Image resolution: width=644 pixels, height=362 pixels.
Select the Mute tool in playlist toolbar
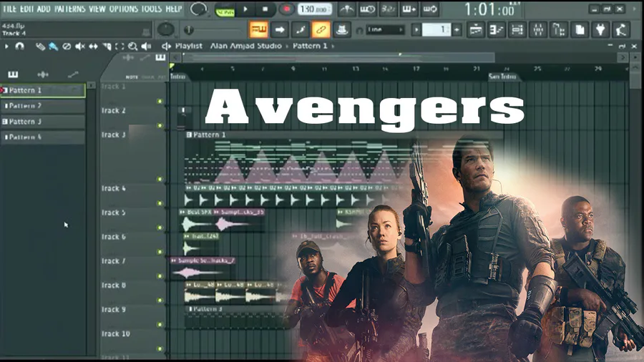[x=79, y=47]
